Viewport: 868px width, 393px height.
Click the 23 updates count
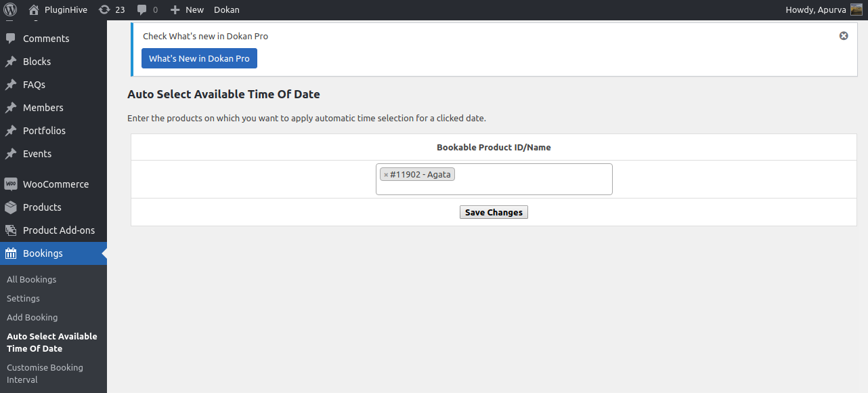point(120,9)
